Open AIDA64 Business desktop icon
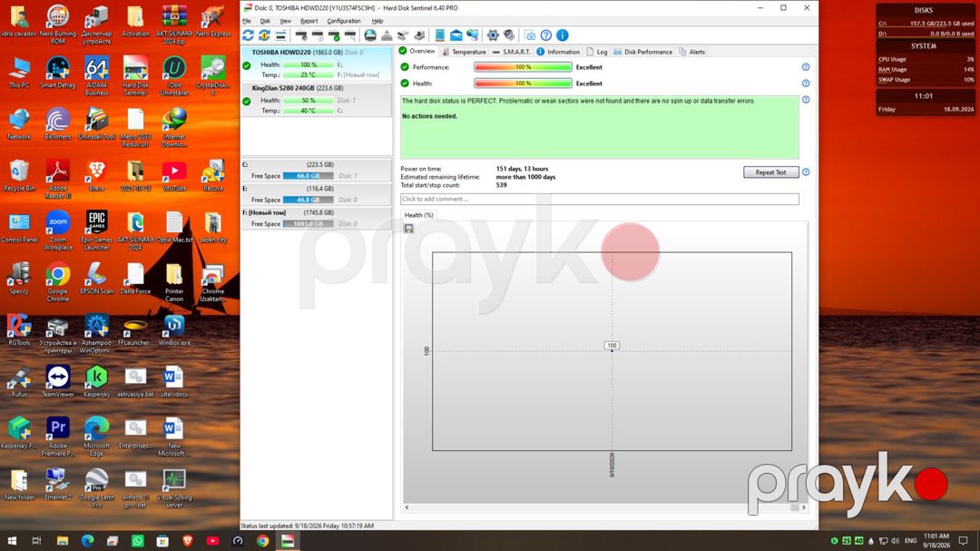 (97, 76)
